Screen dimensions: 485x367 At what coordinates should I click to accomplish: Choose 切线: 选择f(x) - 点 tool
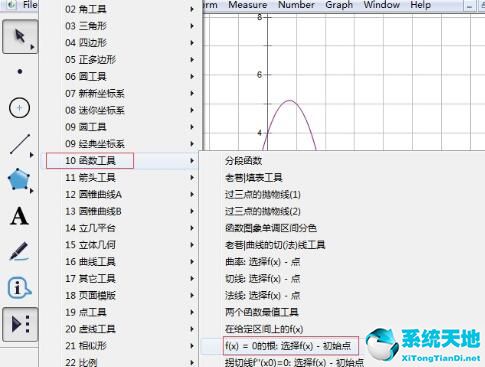[x=263, y=278]
